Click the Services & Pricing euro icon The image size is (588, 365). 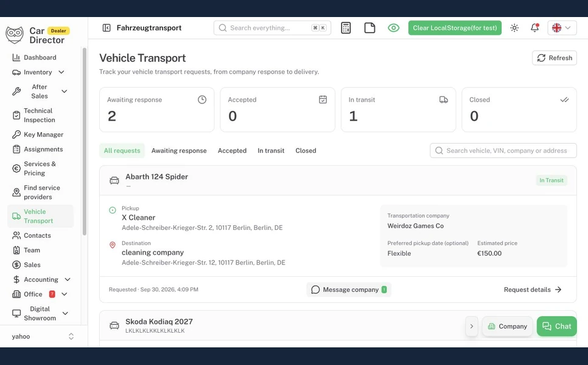(16, 169)
